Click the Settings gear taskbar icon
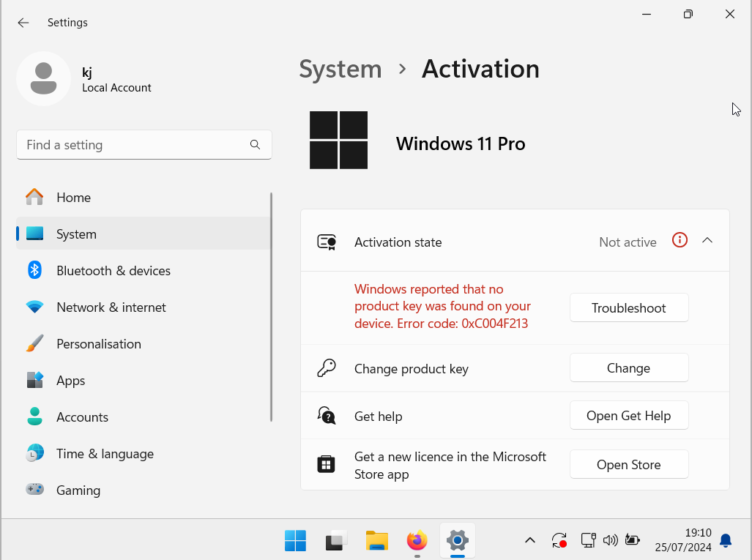The width and height of the screenshot is (752, 560). pos(458,541)
